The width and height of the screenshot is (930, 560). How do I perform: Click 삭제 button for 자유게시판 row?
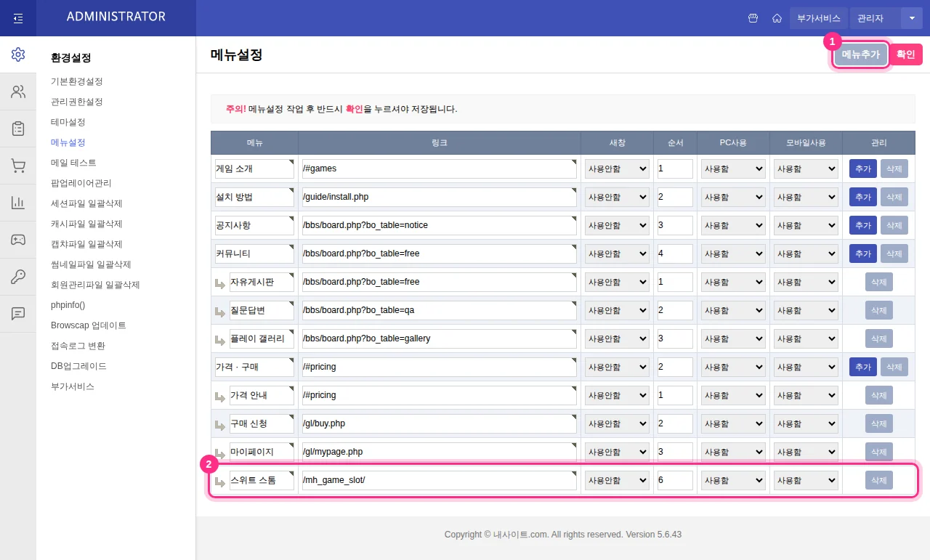[x=879, y=282]
